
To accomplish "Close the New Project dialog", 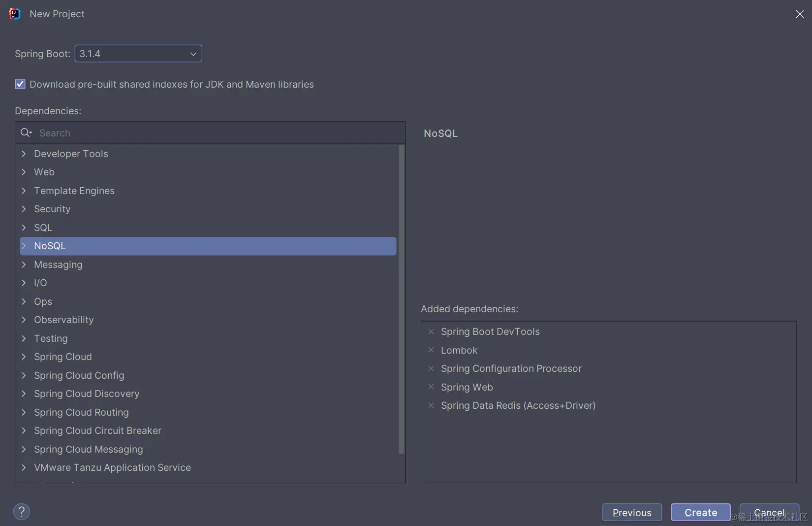I will (800, 14).
